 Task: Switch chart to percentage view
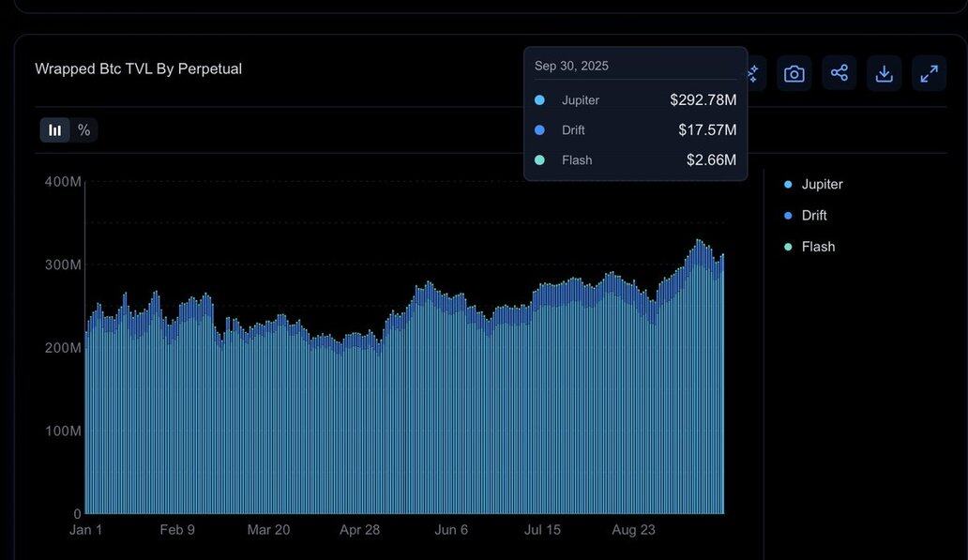point(84,130)
